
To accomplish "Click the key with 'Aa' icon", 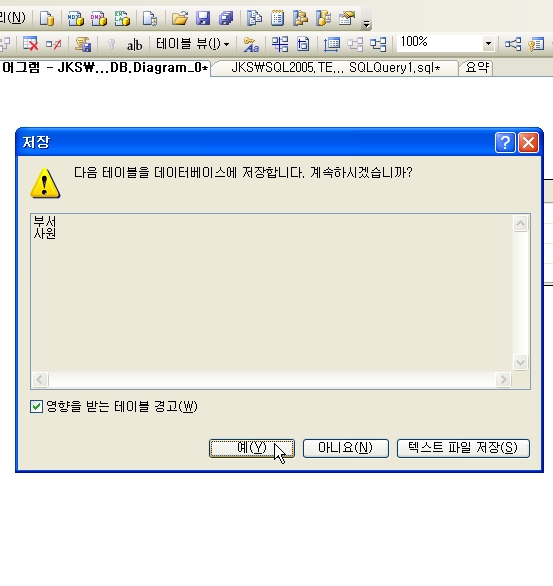I will (251, 44).
